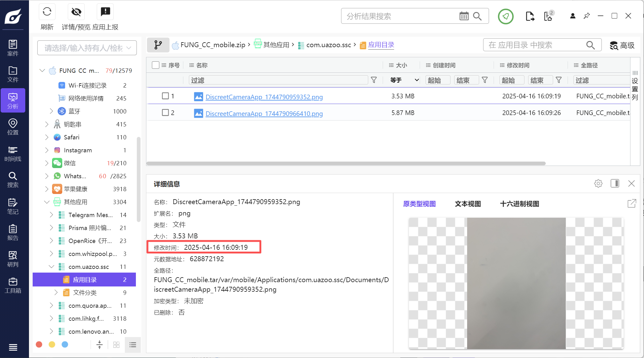Expand the Safari tree node
This screenshot has width=644, height=358.
pos(47,137)
